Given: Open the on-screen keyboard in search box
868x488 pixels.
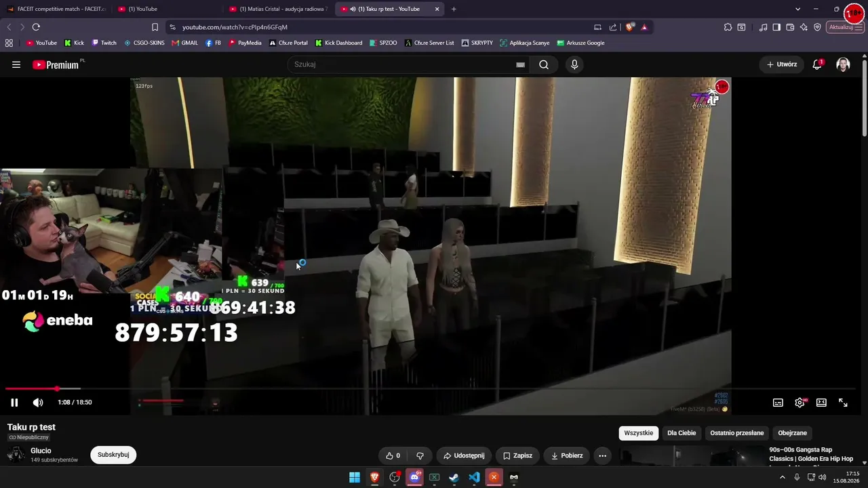Looking at the screenshot, I should coord(520,64).
